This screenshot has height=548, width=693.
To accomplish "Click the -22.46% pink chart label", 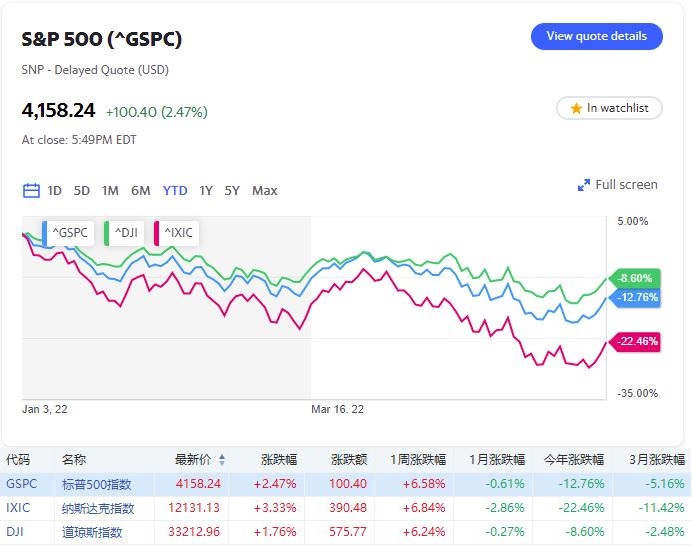I will point(636,340).
